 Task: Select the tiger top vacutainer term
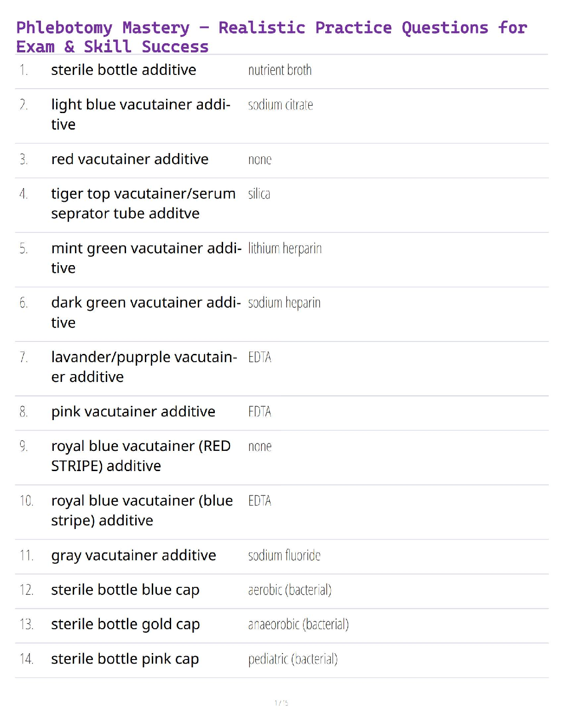(x=143, y=203)
